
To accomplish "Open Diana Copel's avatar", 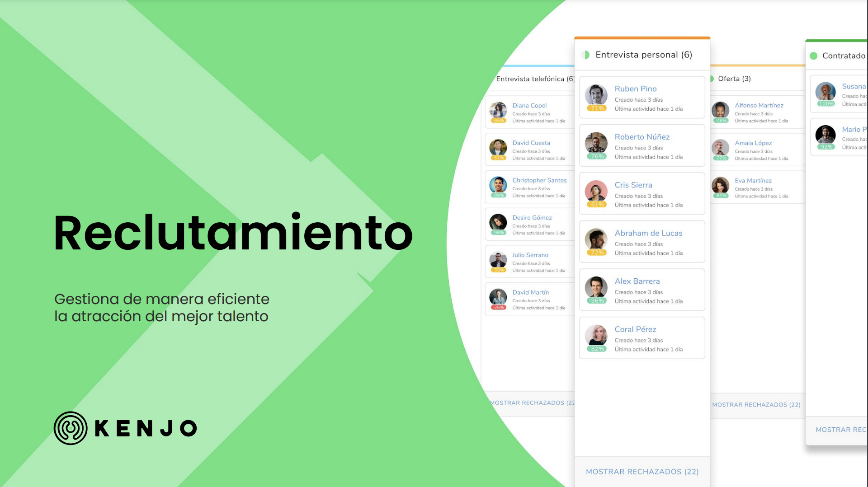I will [498, 110].
